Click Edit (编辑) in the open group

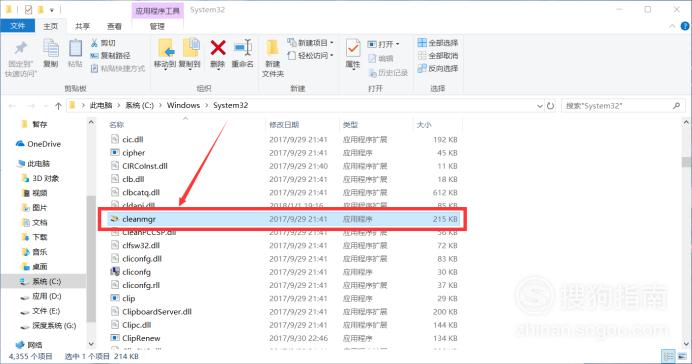(x=381, y=58)
